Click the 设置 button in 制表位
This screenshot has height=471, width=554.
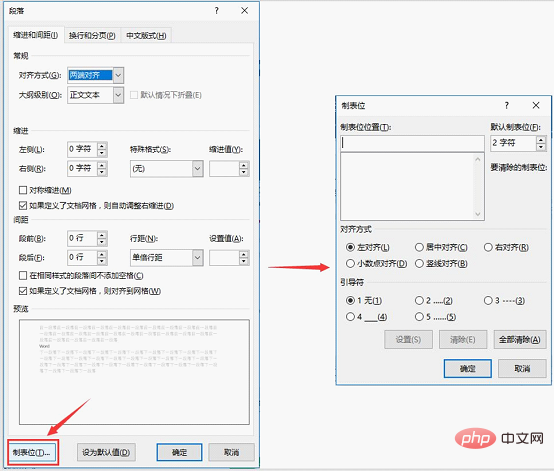408,340
